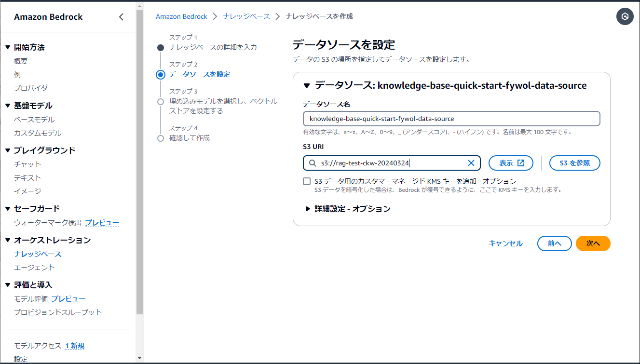Image resolution: width=640 pixels, height=364 pixels.
Task: Click the キャンセル link
Action: (505, 243)
